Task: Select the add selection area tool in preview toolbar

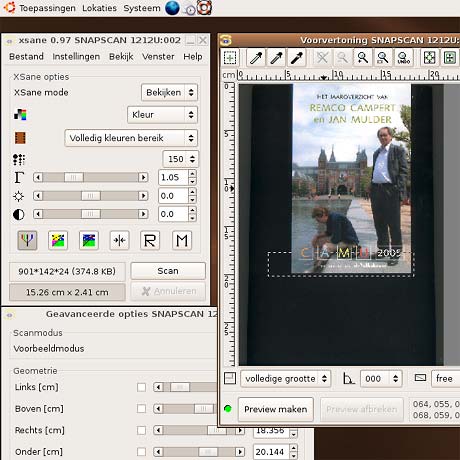Action: click(x=230, y=58)
